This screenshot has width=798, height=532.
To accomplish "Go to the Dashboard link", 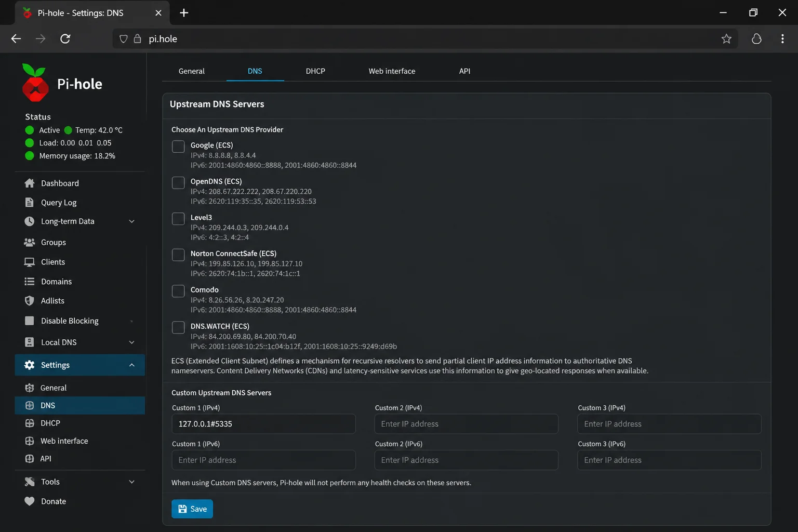I will point(60,183).
